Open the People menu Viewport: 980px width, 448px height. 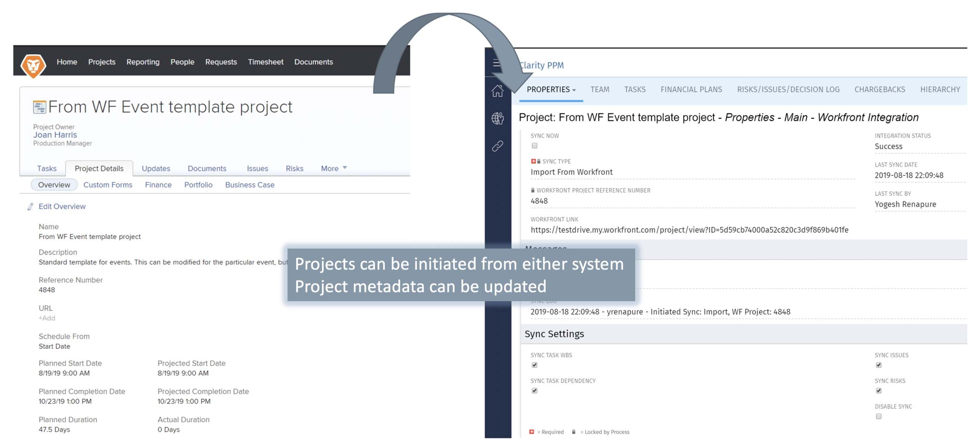tap(182, 62)
